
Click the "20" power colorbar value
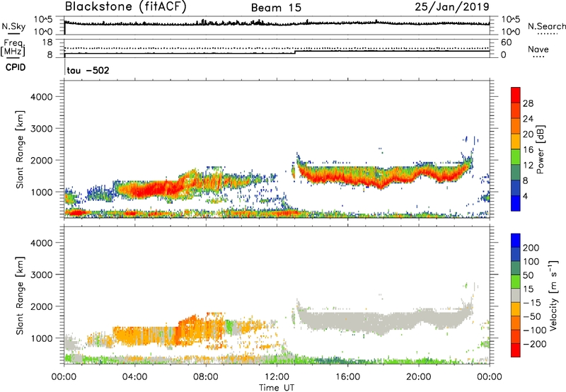(528, 134)
